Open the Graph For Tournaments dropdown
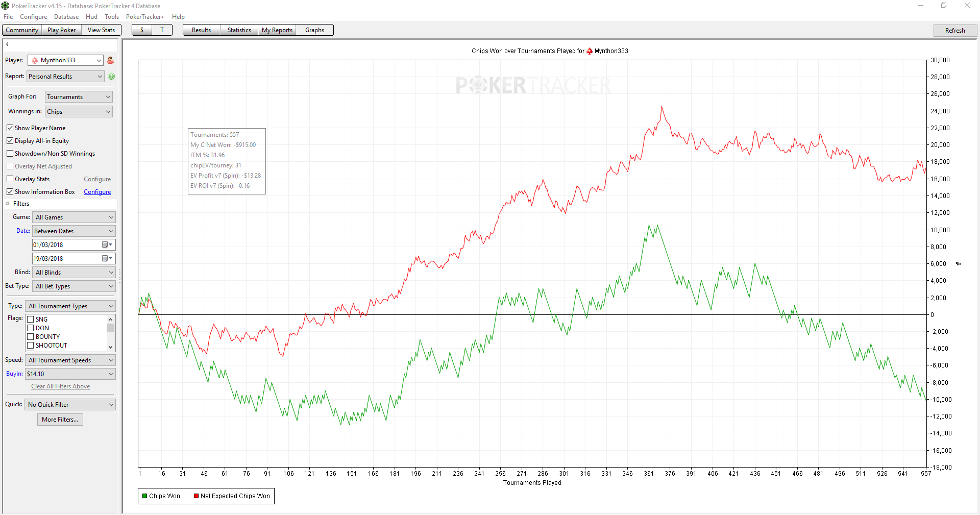The width and height of the screenshot is (980, 515). [79, 97]
